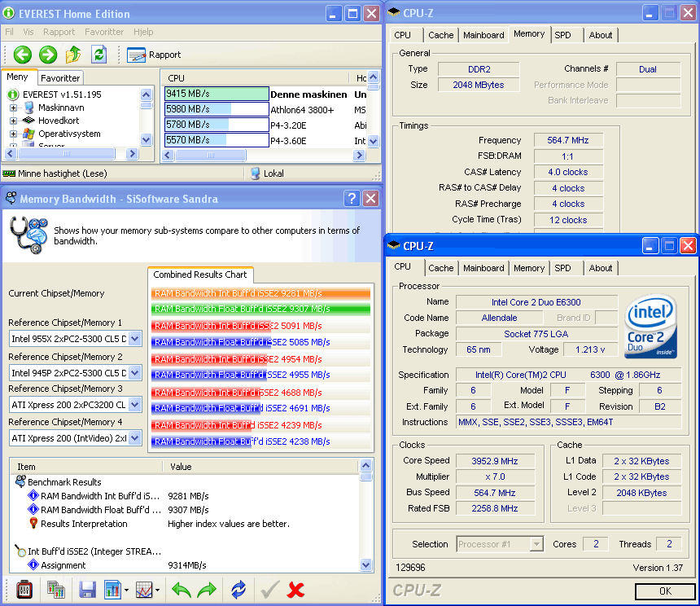Switch to Mainboard tab in upper CPU-Z window

[483, 35]
